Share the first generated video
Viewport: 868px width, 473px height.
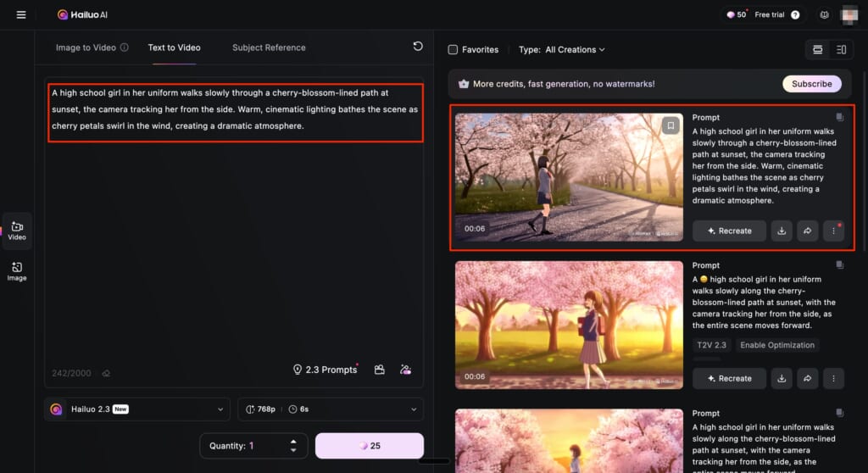pos(808,231)
